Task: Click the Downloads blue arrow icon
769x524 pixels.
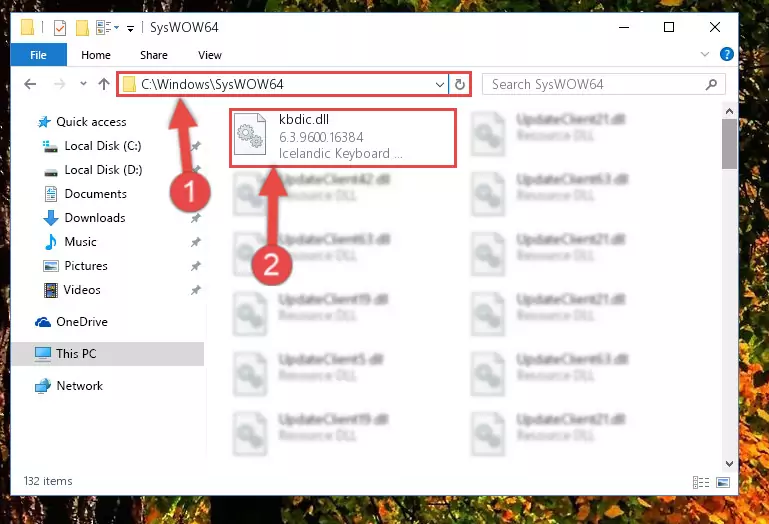Action: (x=51, y=218)
